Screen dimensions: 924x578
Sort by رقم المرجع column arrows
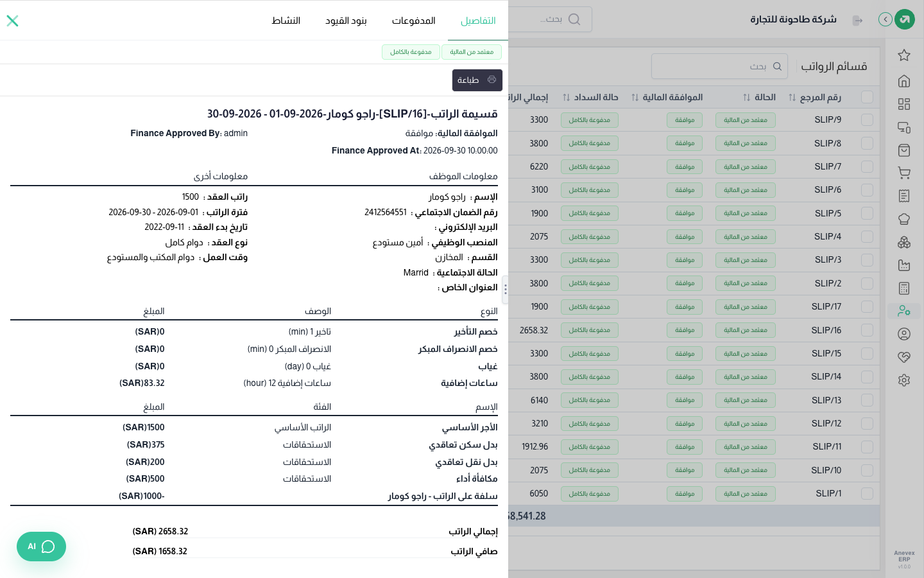click(x=792, y=98)
